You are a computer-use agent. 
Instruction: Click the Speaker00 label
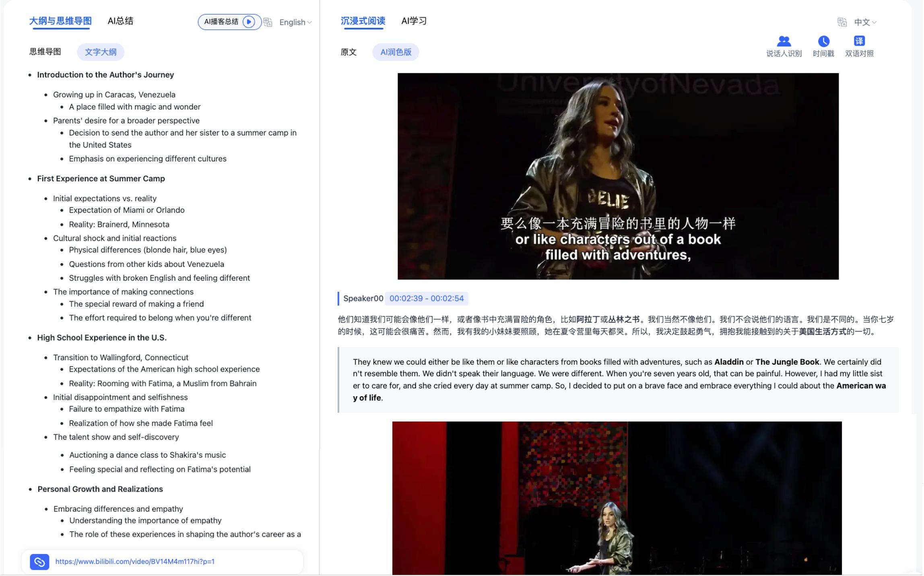tap(363, 299)
